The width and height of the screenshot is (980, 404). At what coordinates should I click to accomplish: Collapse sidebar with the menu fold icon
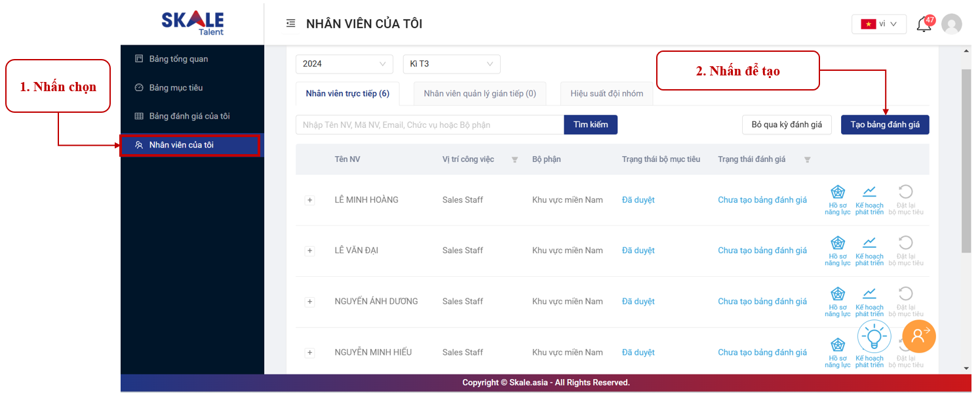pyautogui.click(x=291, y=24)
